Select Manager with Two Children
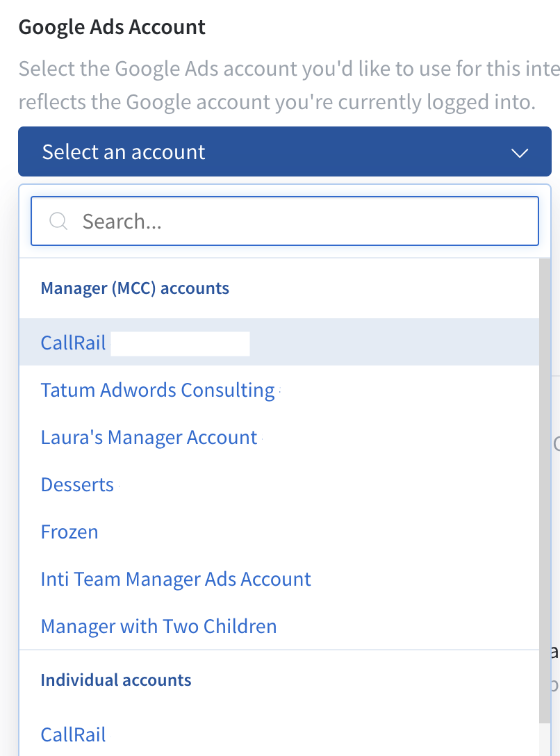 tap(279, 626)
